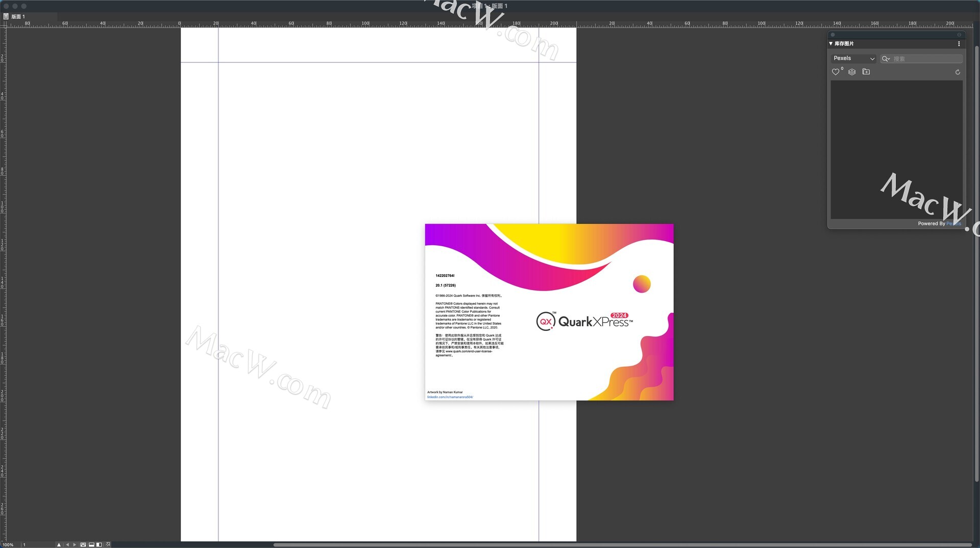Open the Pexels source dropdown

tap(853, 59)
